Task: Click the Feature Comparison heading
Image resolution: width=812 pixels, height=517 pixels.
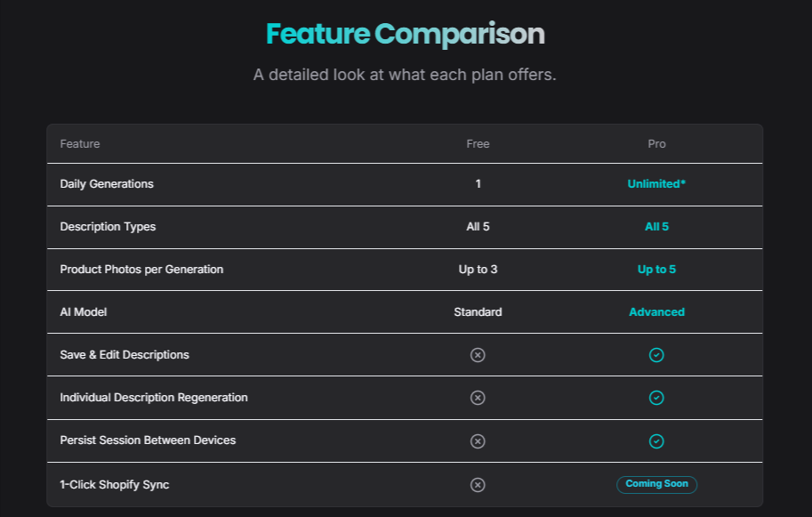Action: (406, 35)
